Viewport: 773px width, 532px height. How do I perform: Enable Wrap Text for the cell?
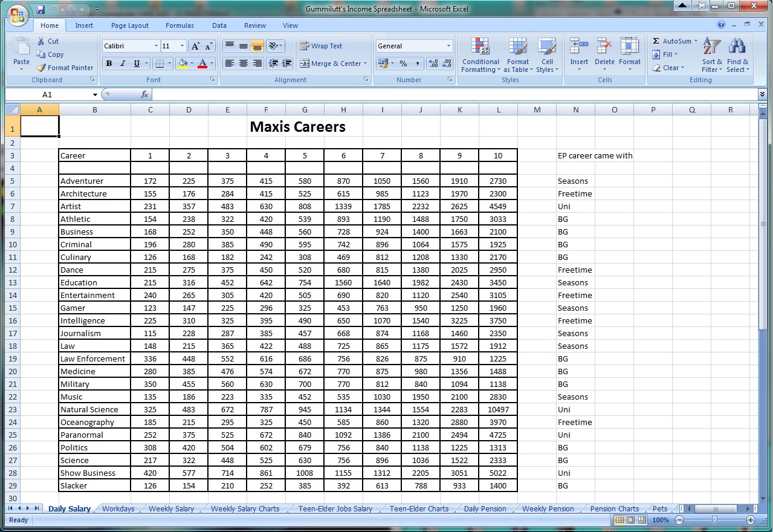point(321,46)
